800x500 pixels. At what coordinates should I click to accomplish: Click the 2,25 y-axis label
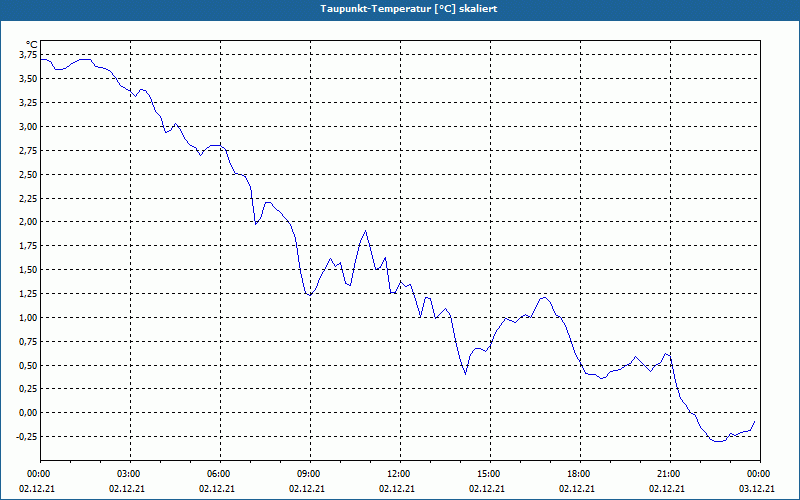tap(29, 198)
